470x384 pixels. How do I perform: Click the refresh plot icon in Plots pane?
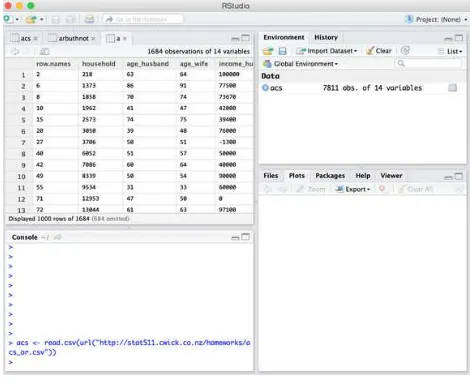pyautogui.click(x=460, y=189)
